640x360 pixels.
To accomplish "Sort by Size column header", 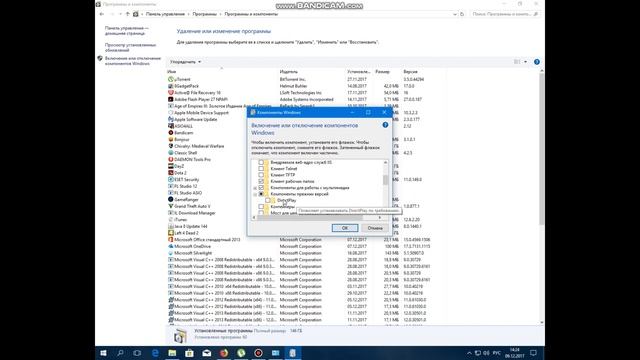I will tap(382, 72).
